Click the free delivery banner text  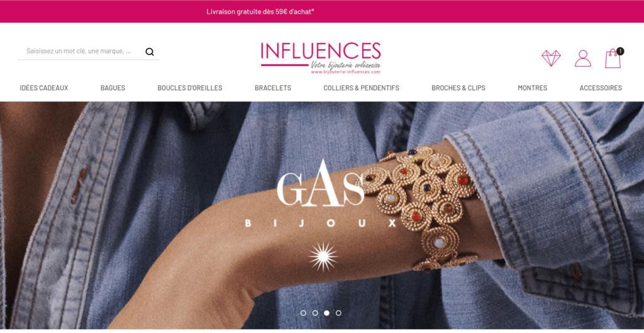pos(260,11)
